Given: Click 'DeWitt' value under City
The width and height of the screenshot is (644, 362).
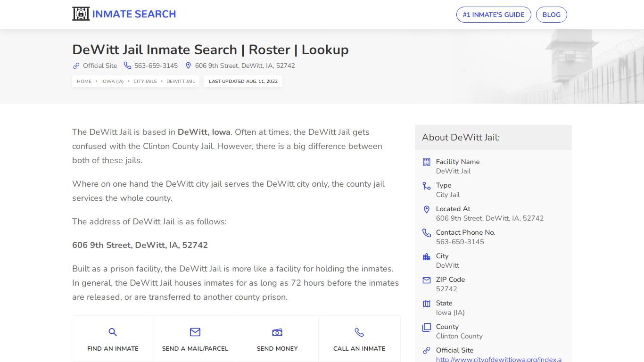Looking at the screenshot, I should click(x=447, y=265).
